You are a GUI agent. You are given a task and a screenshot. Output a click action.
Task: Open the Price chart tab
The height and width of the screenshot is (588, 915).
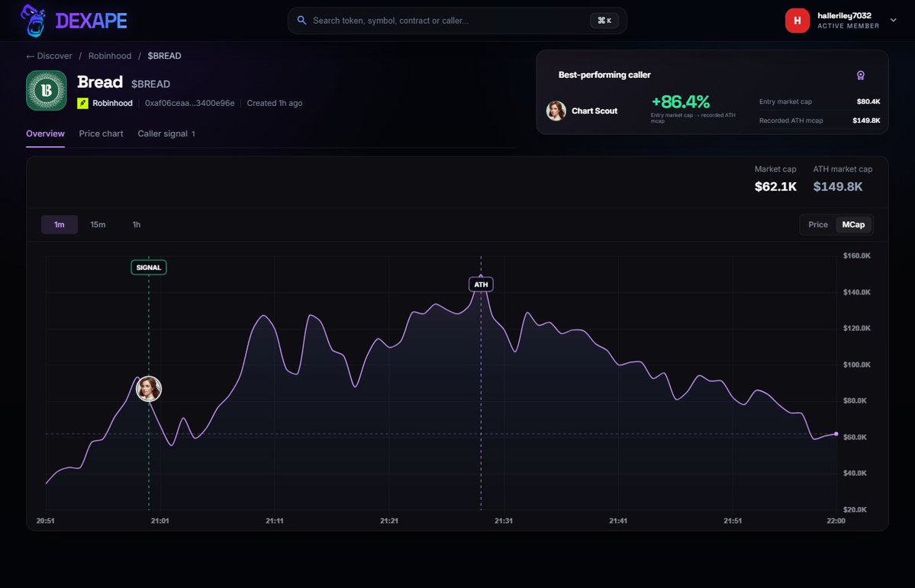101,133
